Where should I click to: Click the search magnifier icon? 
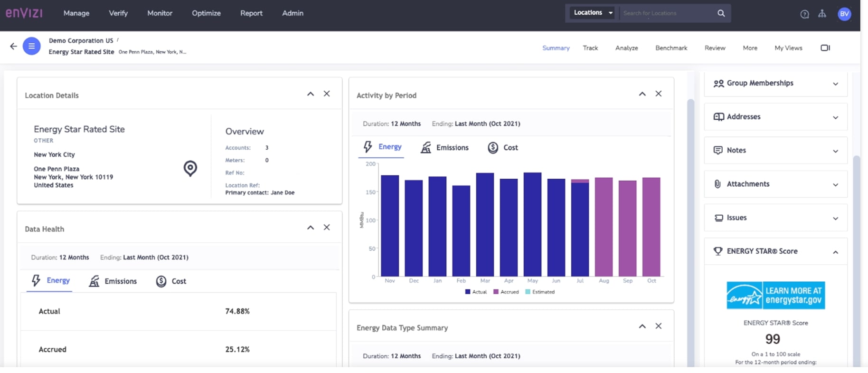tap(721, 13)
